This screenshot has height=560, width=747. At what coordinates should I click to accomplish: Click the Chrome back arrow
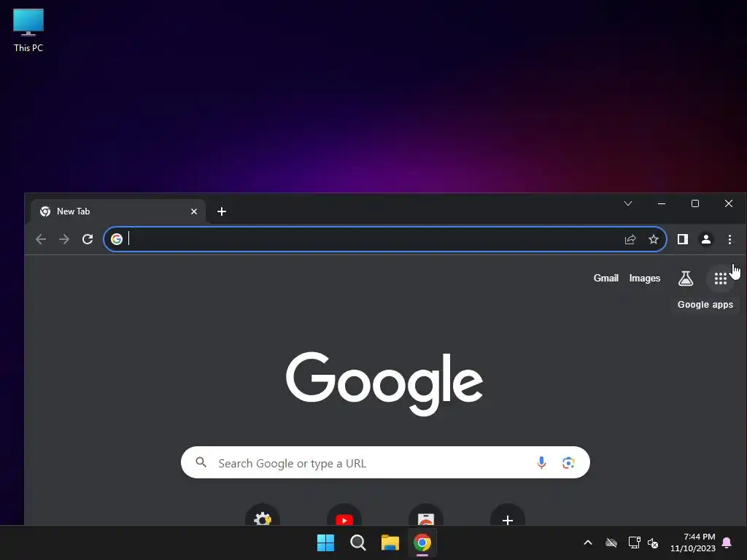coord(41,239)
